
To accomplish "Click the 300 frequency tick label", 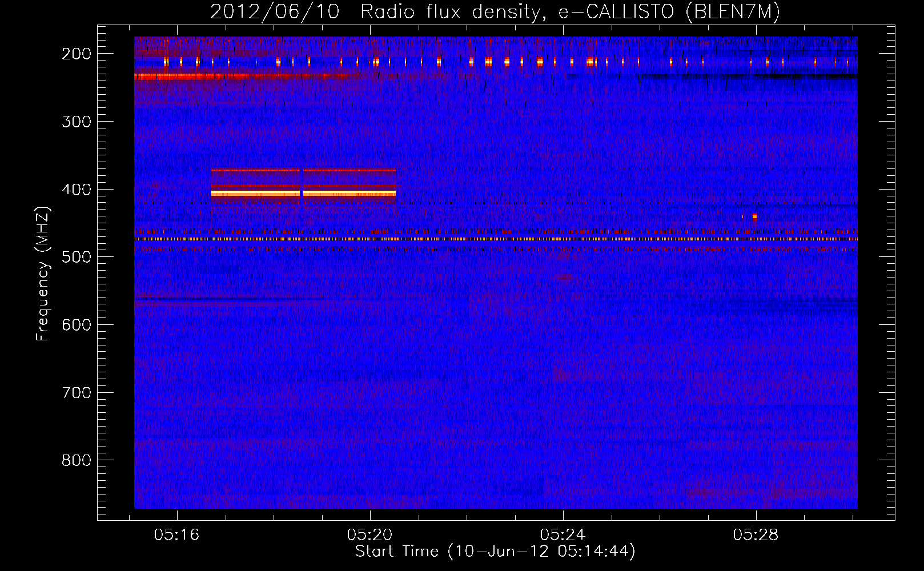I will [77, 122].
